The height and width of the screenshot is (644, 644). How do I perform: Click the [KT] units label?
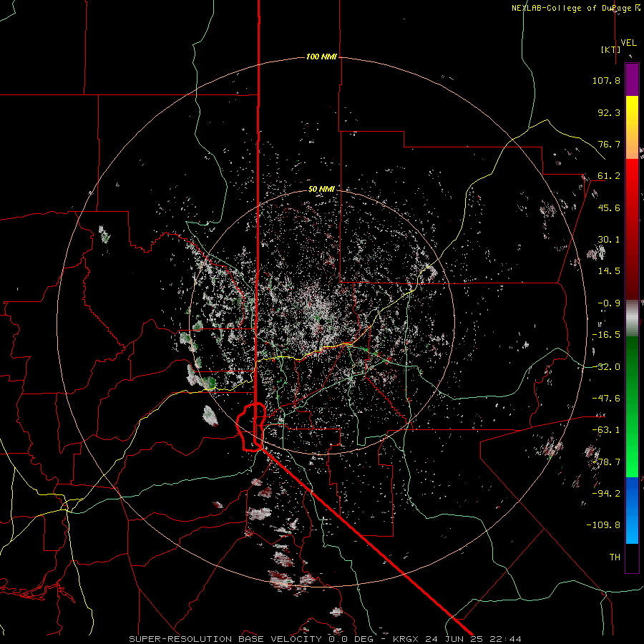coord(611,49)
